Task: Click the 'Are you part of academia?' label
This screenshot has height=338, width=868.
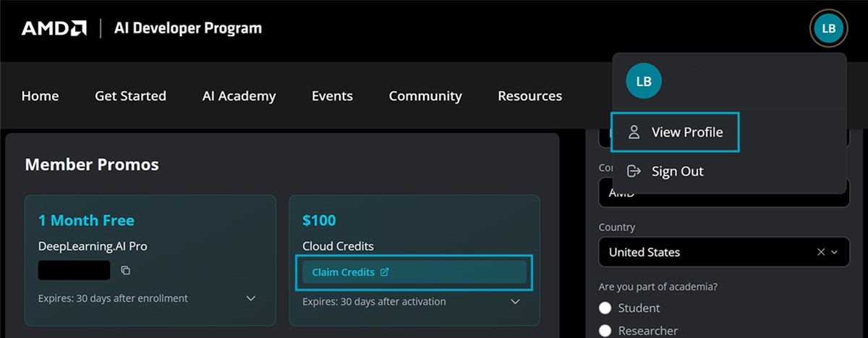Action: tap(658, 287)
